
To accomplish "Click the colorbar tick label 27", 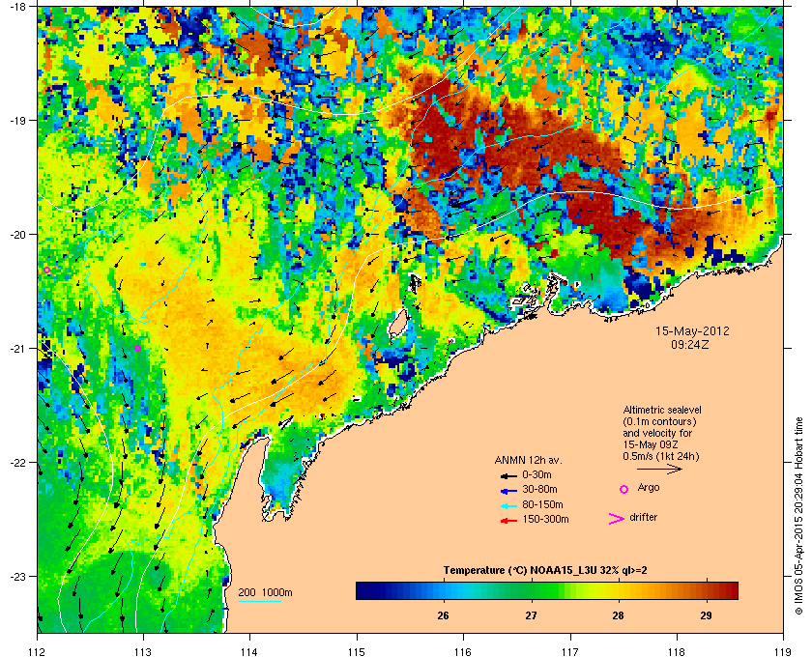I will pyautogui.click(x=531, y=615).
